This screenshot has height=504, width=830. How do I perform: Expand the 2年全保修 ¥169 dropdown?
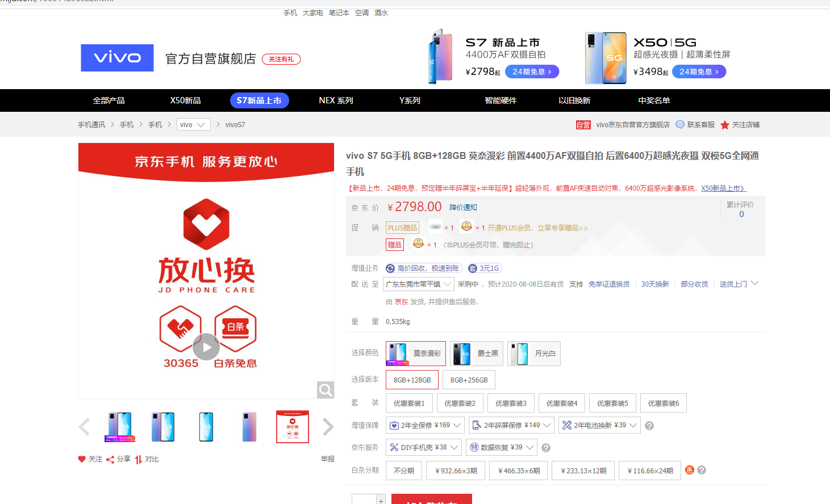[x=425, y=425]
